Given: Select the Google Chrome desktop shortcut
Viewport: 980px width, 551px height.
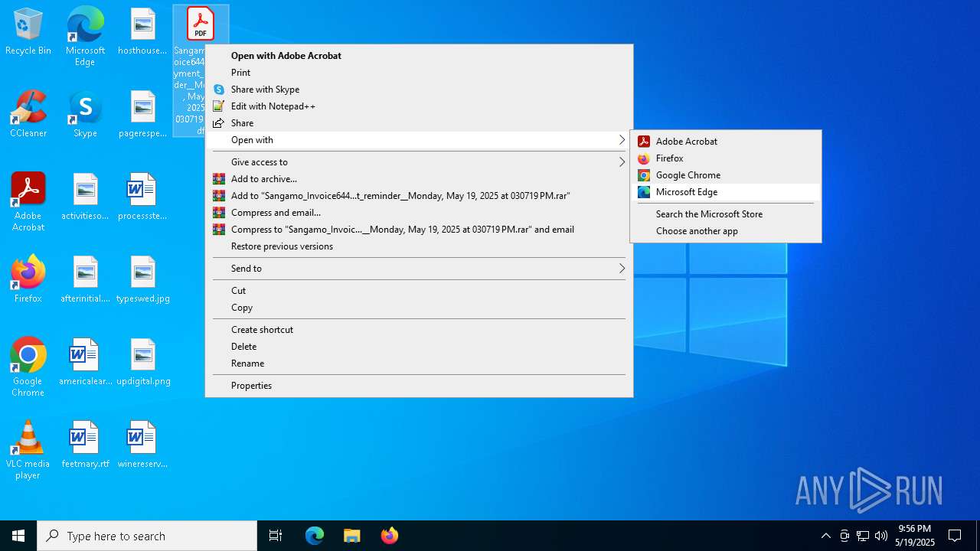Looking at the screenshot, I should click(x=28, y=367).
